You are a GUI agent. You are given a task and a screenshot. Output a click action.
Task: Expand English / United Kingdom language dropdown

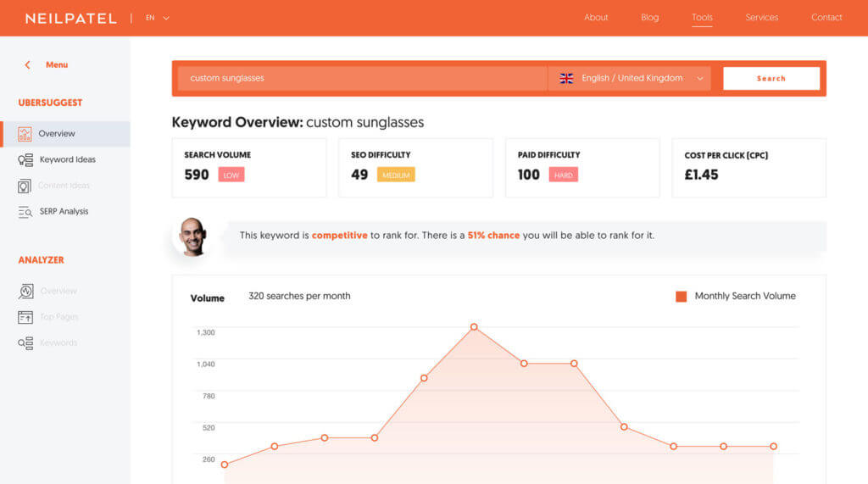click(630, 78)
